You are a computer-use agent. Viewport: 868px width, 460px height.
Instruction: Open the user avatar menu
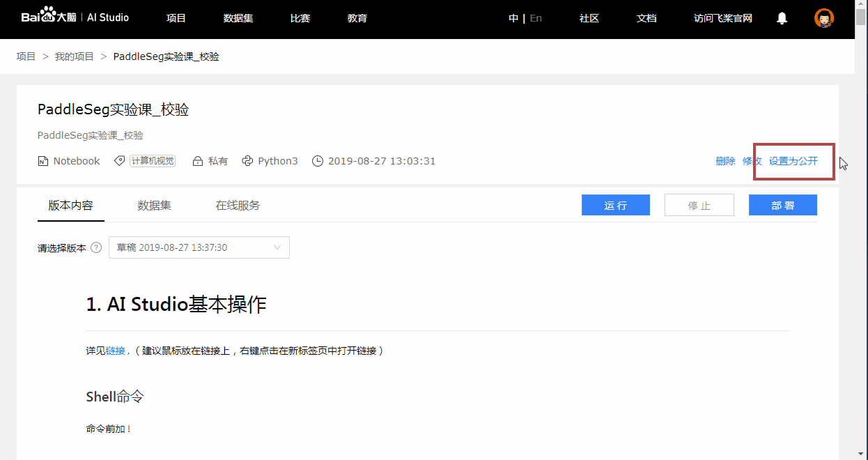click(x=824, y=18)
